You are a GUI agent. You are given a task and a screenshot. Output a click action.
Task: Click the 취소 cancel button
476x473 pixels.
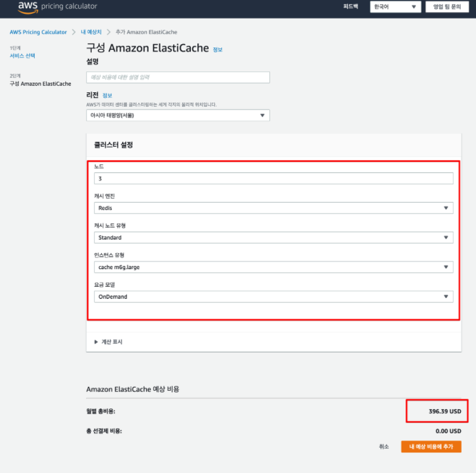384,446
